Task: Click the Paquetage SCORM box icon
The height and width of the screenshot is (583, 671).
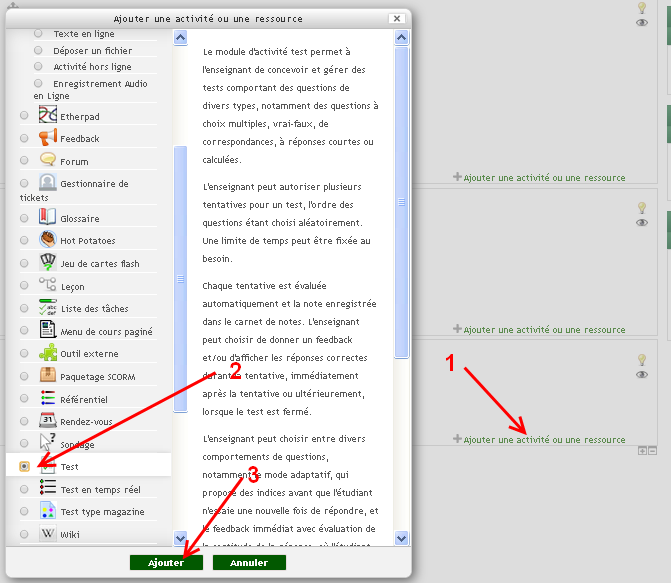Action: click(x=48, y=375)
